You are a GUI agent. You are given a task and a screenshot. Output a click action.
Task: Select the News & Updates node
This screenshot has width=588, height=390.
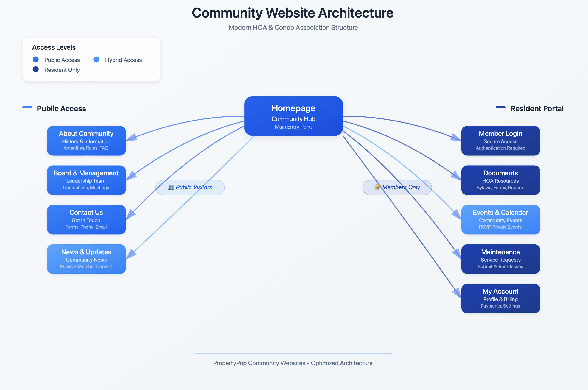click(86, 259)
